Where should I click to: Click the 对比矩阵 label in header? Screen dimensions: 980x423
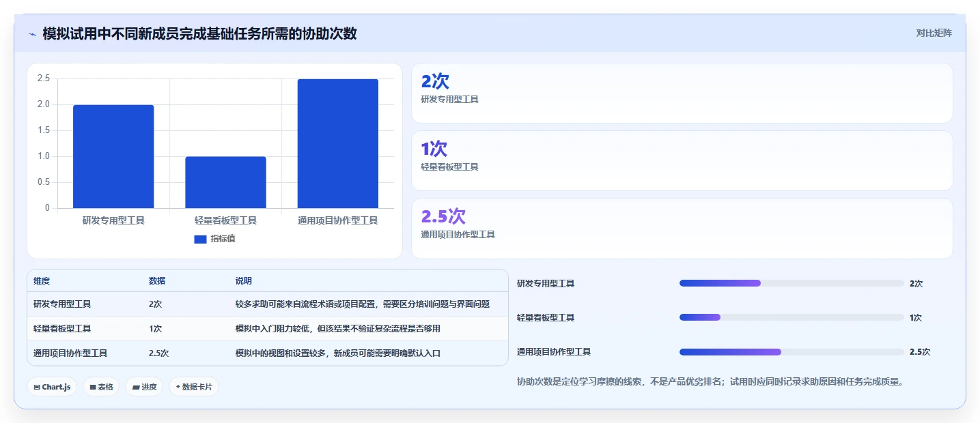tap(934, 33)
